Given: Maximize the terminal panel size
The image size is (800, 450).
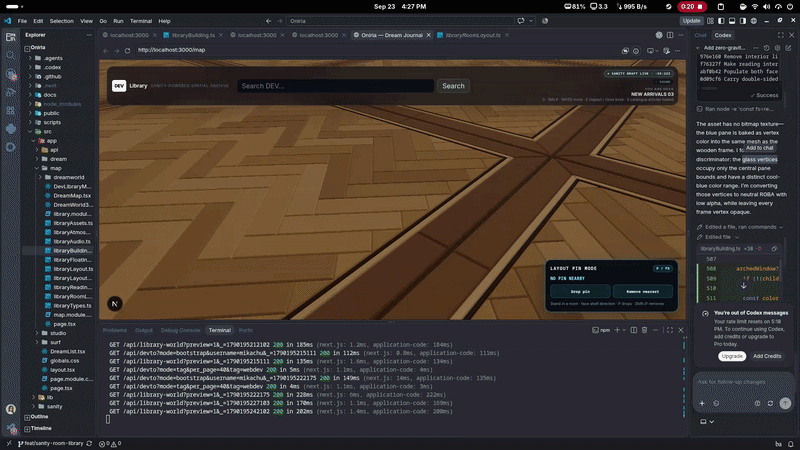Looking at the screenshot, I should [670, 330].
